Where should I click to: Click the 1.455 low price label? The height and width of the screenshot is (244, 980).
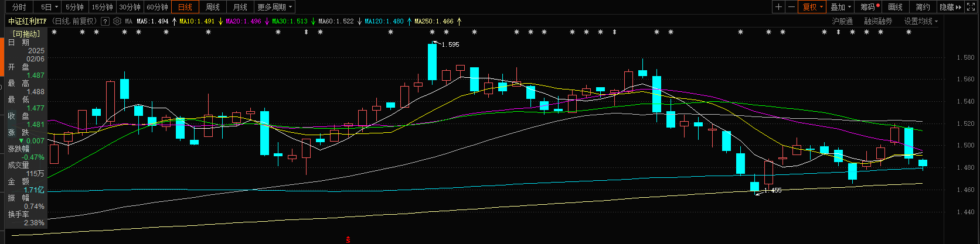click(x=773, y=190)
